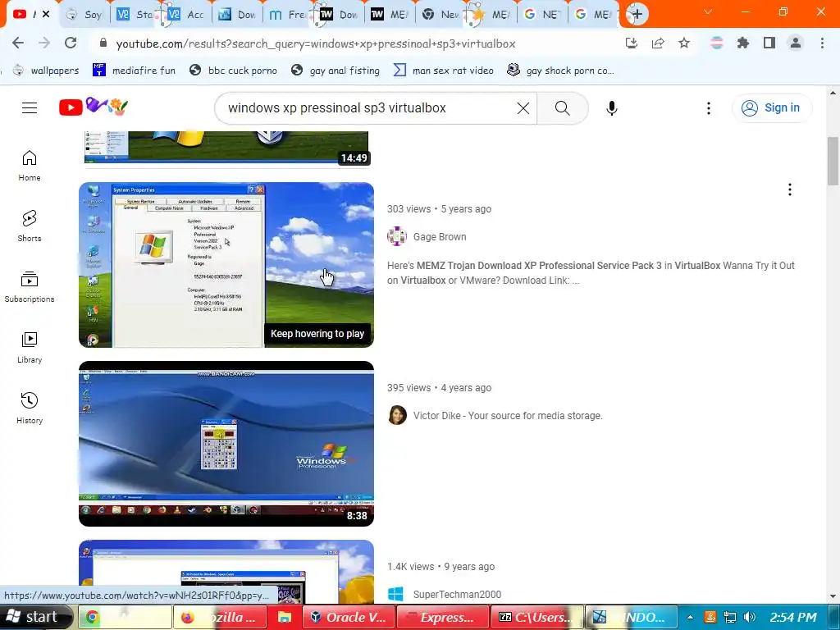
Task: Open Library in the sidebar
Action: 30,348
